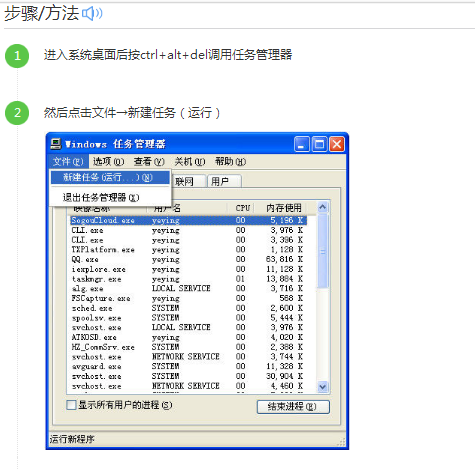Choose 新建任务(运行...) from the file menu

[x=110, y=177]
